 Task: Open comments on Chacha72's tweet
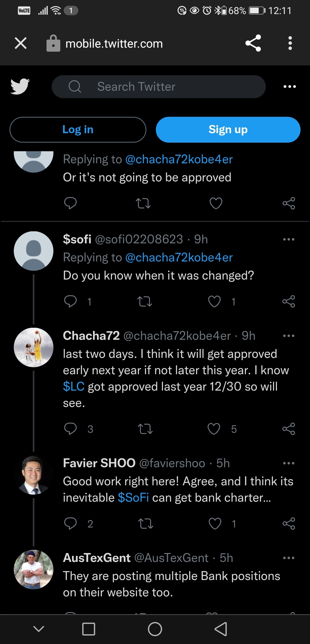(x=70, y=429)
